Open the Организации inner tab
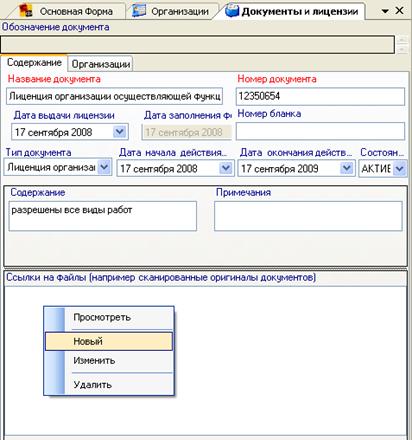Screen dimensions: 412x440 tap(101, 63)
